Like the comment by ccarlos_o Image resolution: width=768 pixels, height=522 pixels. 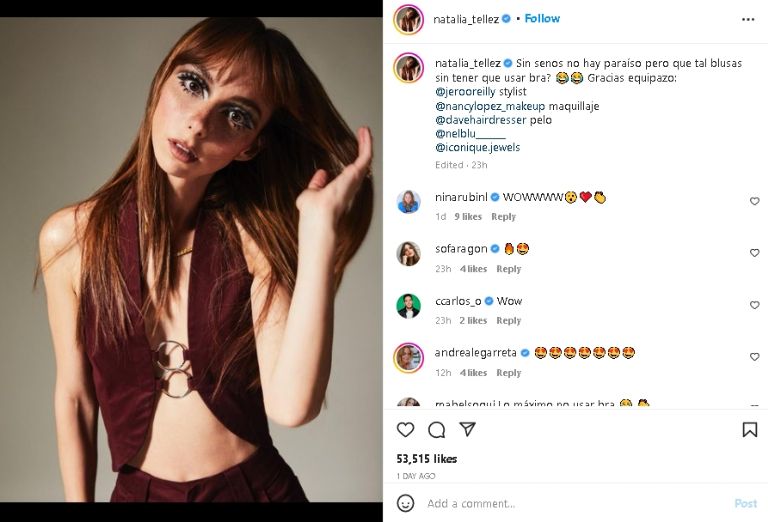click(754, 305)
